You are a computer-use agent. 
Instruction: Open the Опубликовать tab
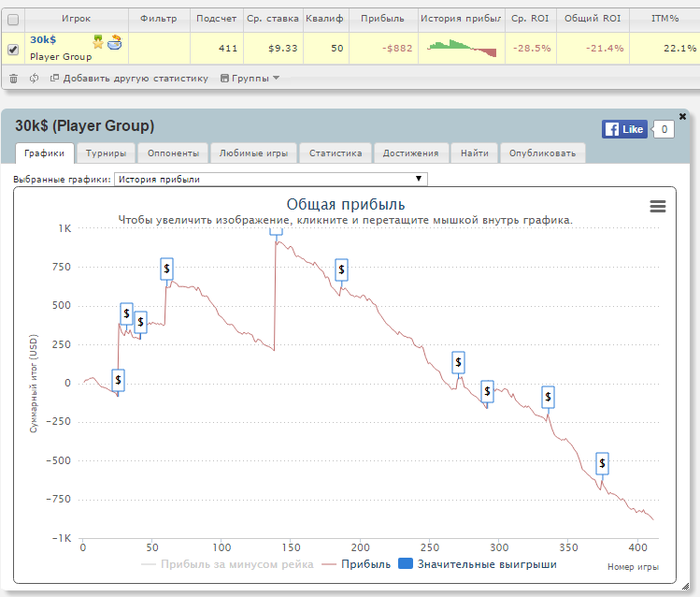tap(542, 153)
